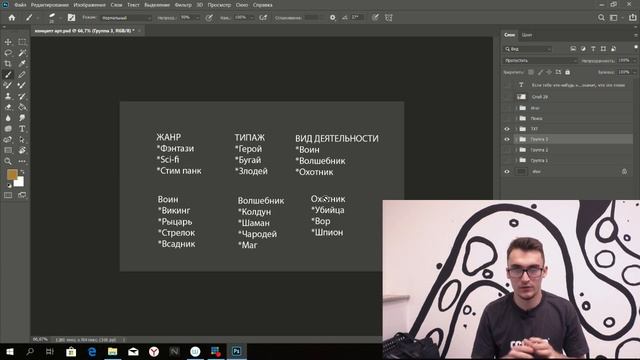Click the Windows Start button

[9, 351]
